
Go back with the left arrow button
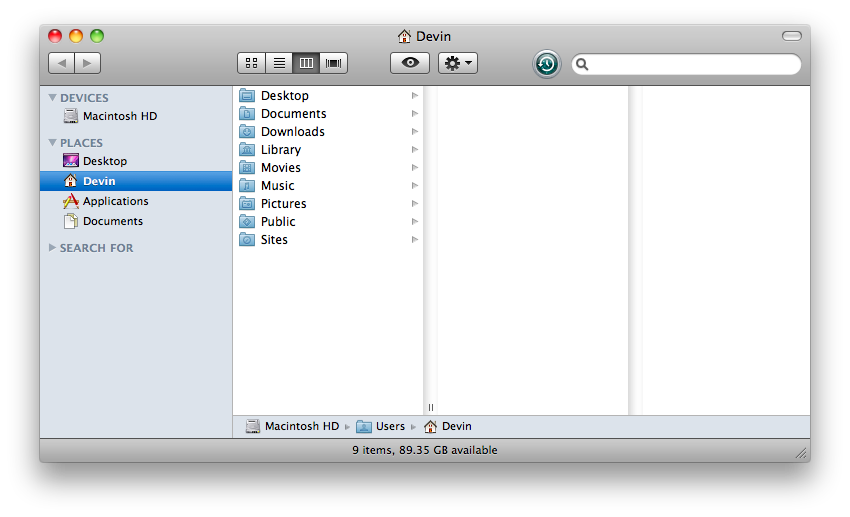(x=61, y=63)
